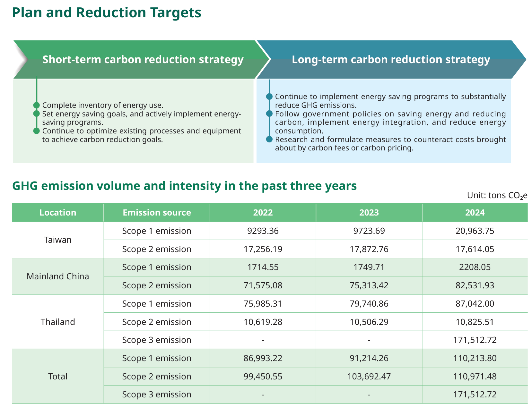Screen dimensions: 532x407
Task: Click the teal bullet beside 'Continue to implement energy saving'
Action: (269, 97)
